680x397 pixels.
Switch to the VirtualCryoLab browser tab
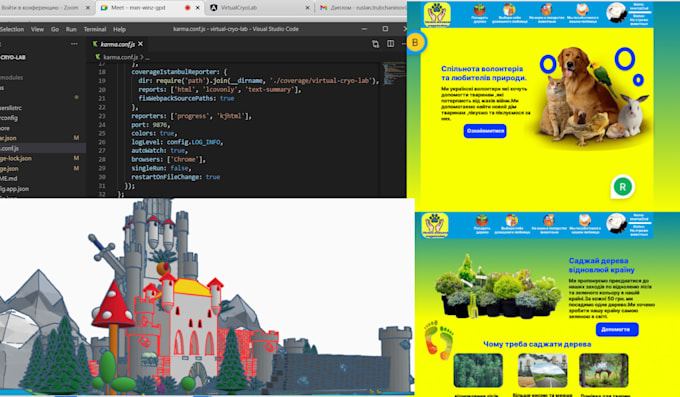[259, 8]
